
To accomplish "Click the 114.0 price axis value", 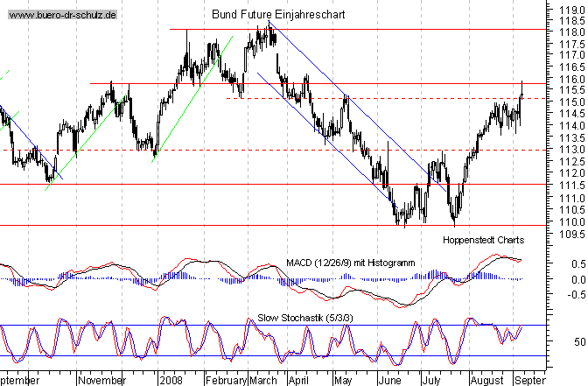I will (x=572, y=126).
